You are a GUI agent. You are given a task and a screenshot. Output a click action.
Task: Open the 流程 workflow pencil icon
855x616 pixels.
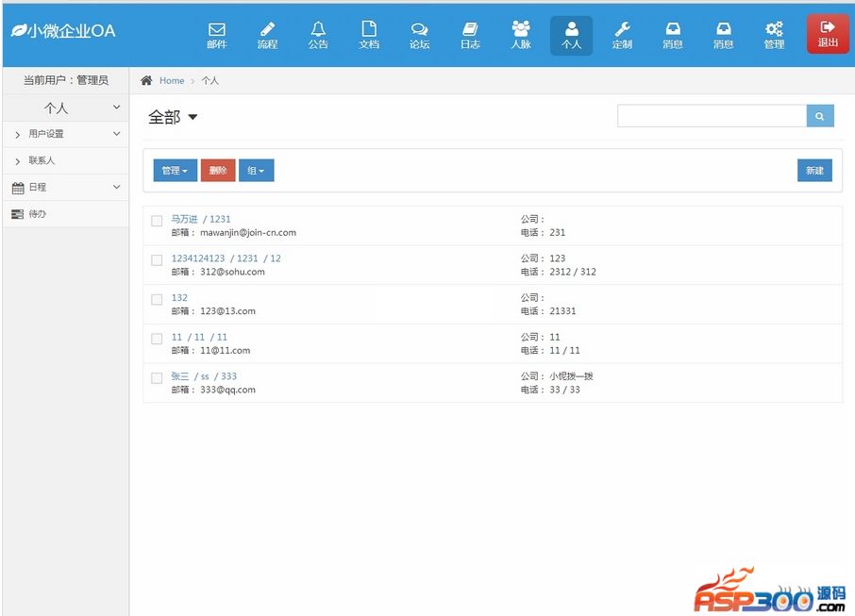coord(267,36)
